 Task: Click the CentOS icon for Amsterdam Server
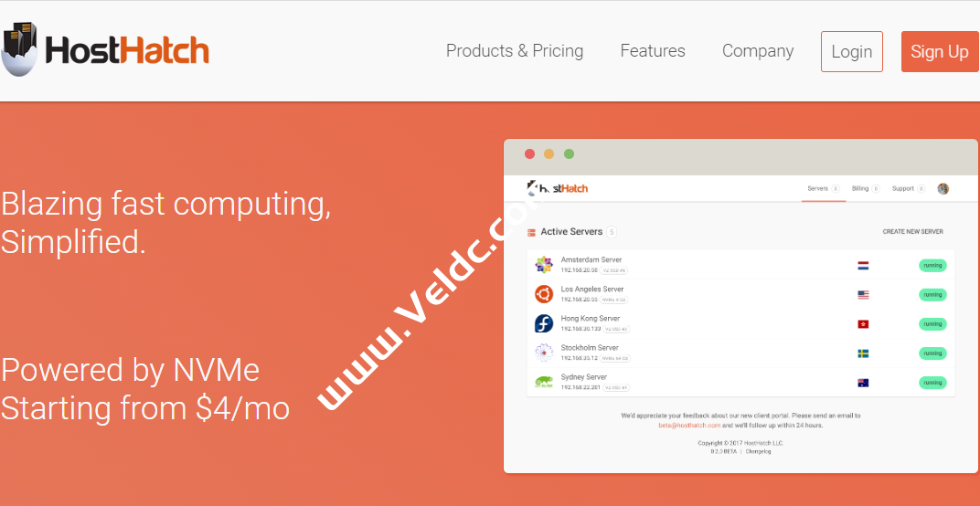pos(544,265)
